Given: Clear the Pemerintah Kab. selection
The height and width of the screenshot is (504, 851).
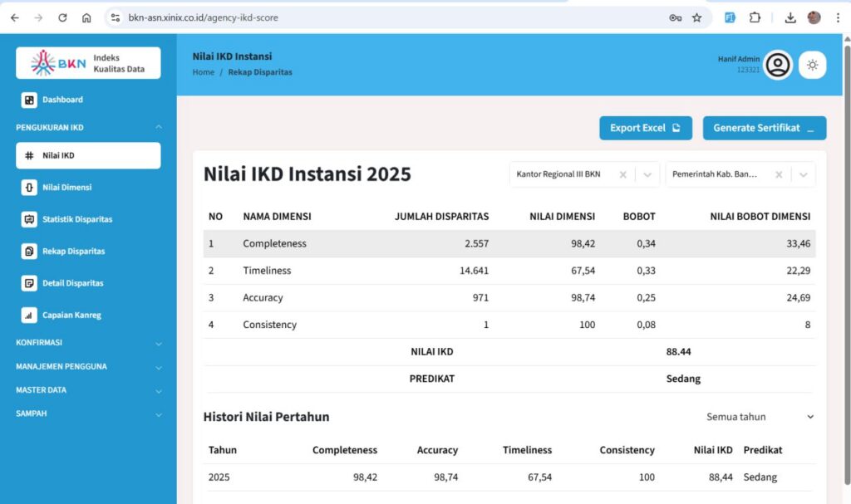Looking at the screenshot, I should coord(779,174).
